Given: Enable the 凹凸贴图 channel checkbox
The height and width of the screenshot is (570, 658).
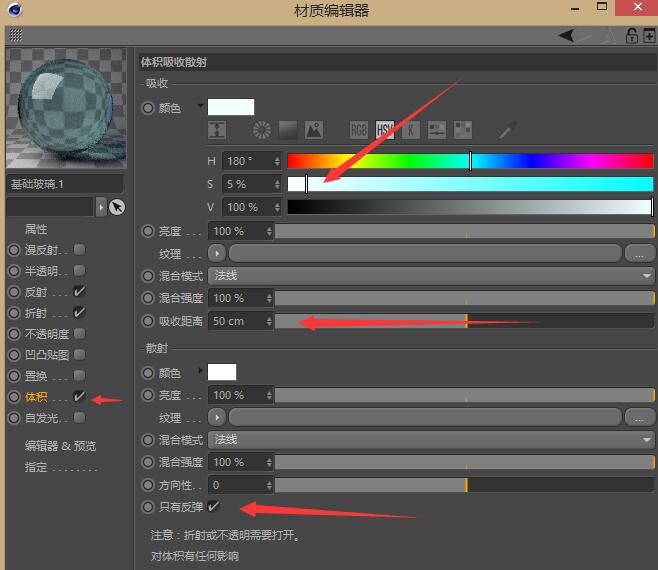Looking at the screenshot, I should tap(79, 355).
